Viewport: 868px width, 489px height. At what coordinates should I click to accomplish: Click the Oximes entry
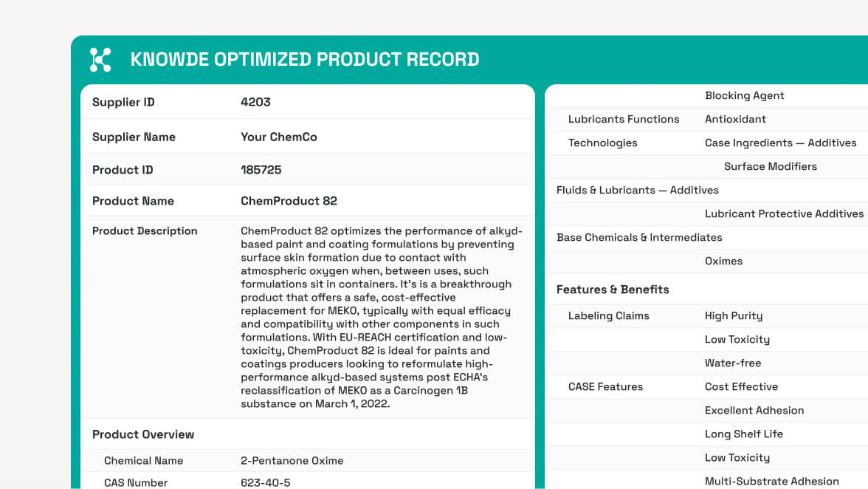pyautogui.click(x=723, y=261)
